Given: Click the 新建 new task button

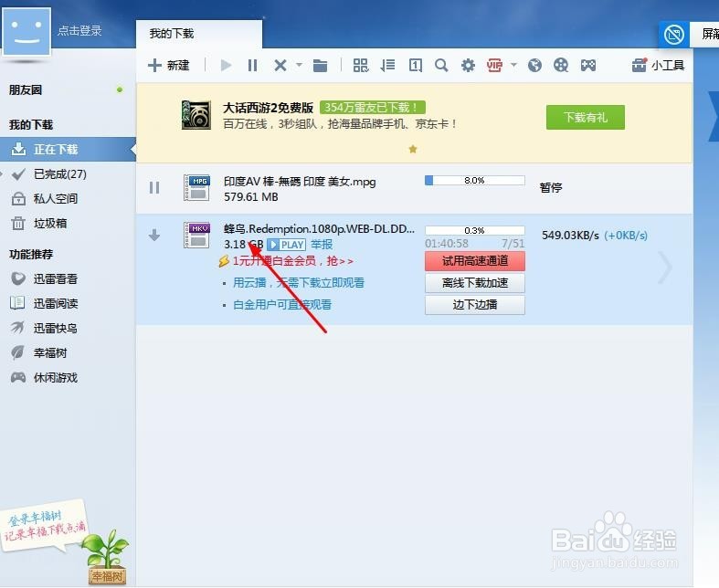Looking at the screenshot, I should tap(169, 65).
